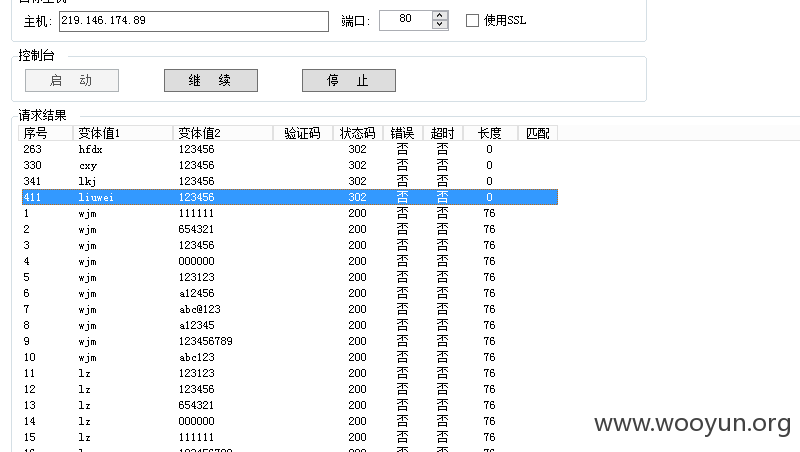
Task: Click the port number field showing 80
Action: point(406,20)
